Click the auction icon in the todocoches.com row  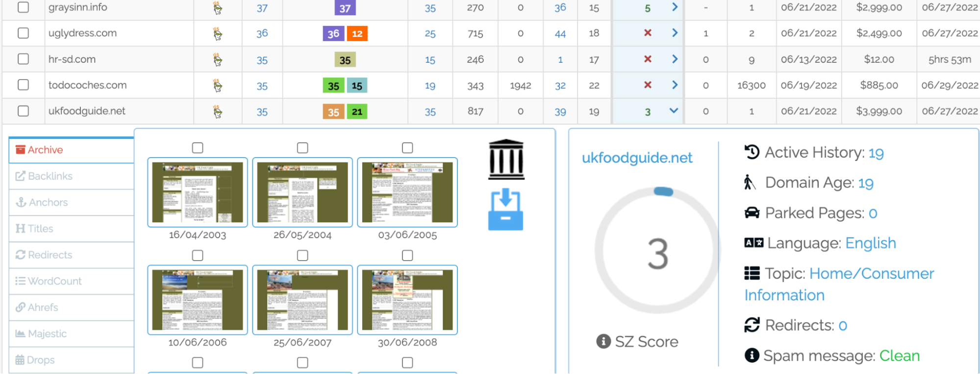(x=218, y=86)
